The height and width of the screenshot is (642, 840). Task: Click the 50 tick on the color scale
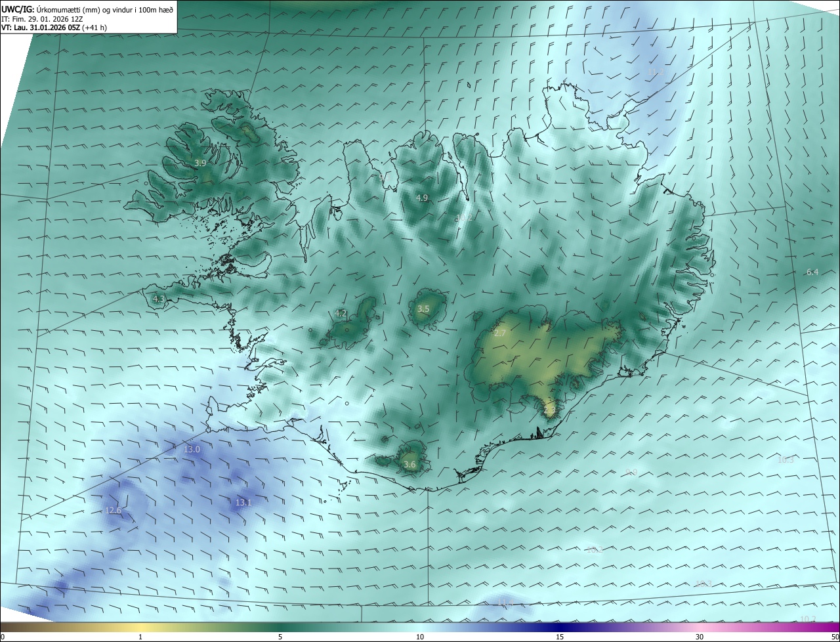click(x=835, y=637)
